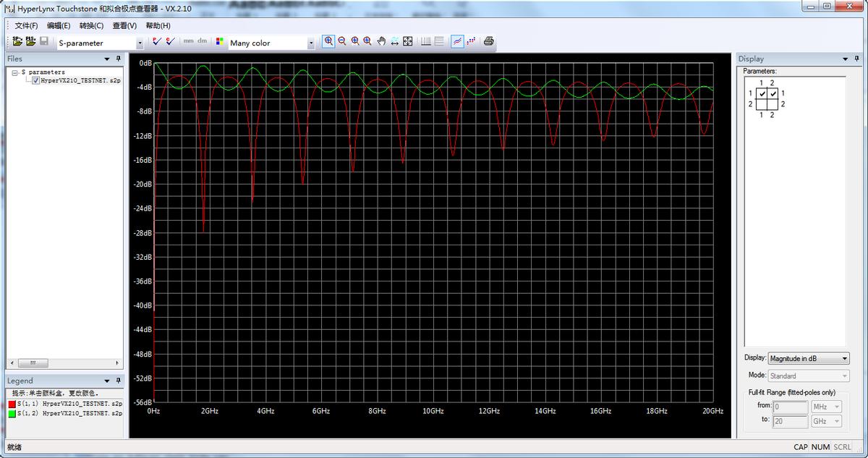Image resolution: width=868 pixels, height=458 pixels.
Task: Click the open PLS file icon
Action: [30, 41]
